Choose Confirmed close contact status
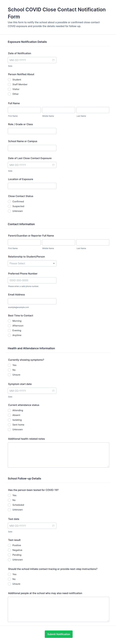Image resolution: width=116 pixels, height=644 pixels. (x=9, y=202)
